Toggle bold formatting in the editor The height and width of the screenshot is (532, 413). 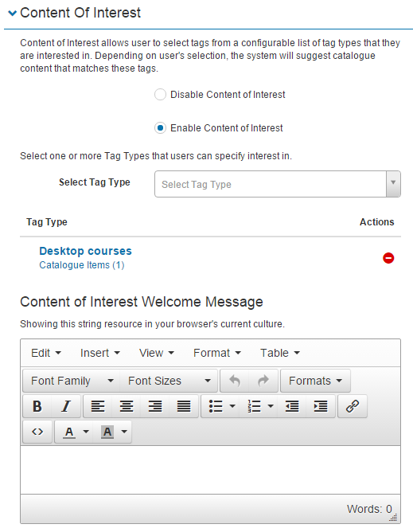click(x=37, y=406)
